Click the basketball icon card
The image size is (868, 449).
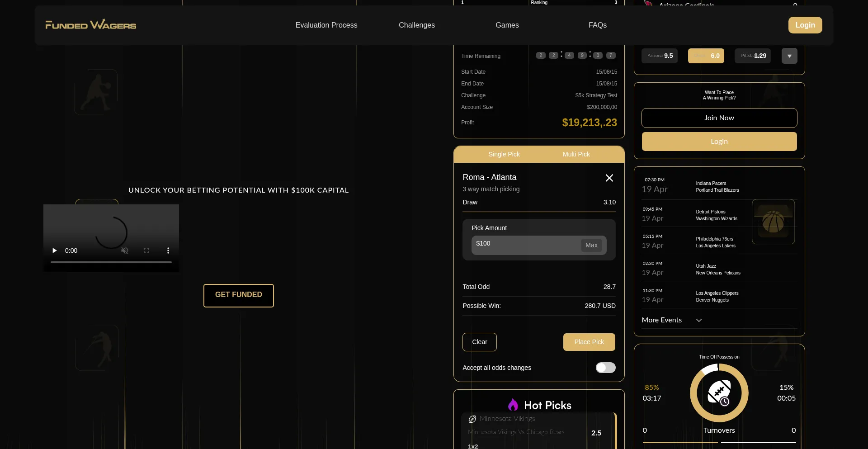click(x=774, y=222)
